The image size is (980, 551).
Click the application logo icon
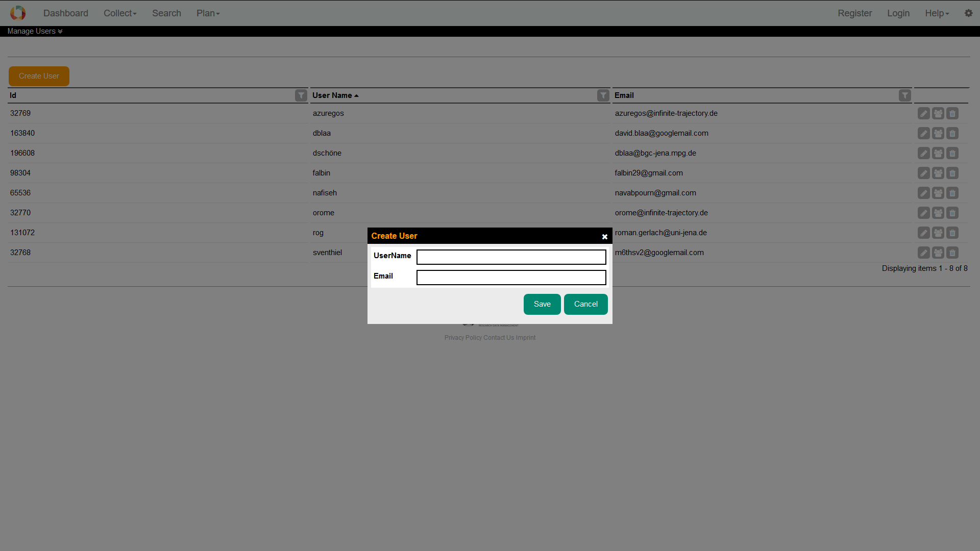coord(18,13)
